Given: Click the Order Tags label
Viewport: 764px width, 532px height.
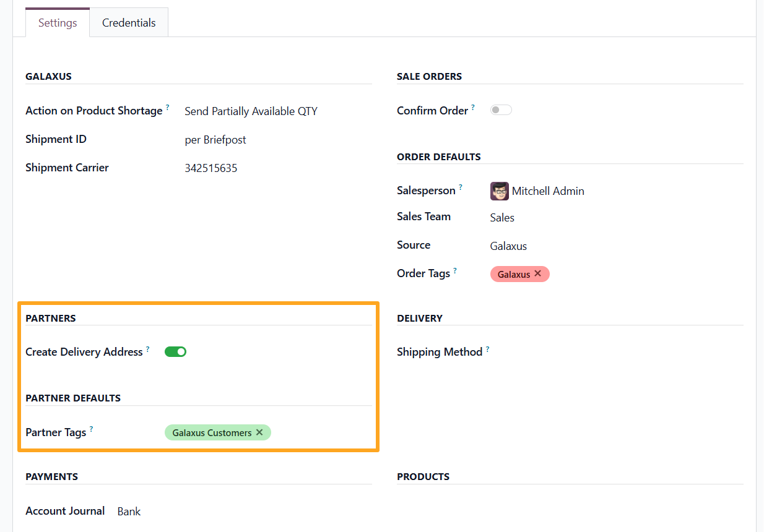Looking at the screenshot, I should click(x=423, y=273).
